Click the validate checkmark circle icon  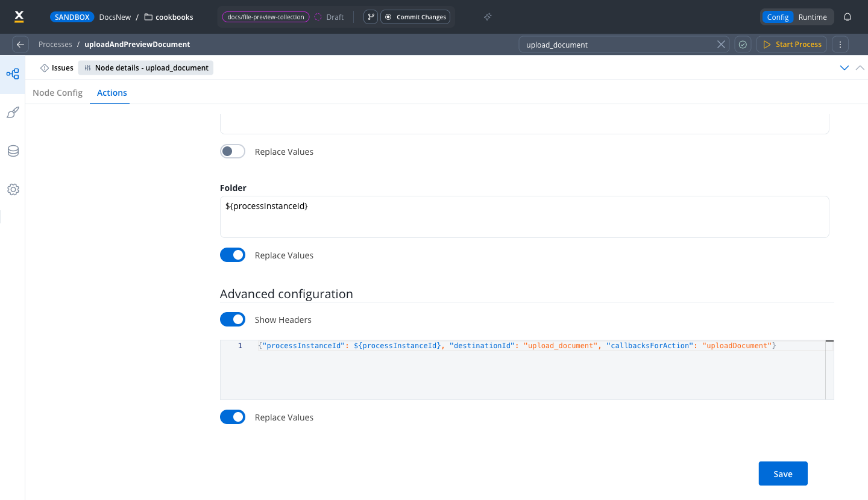click(x=743, y=45)
